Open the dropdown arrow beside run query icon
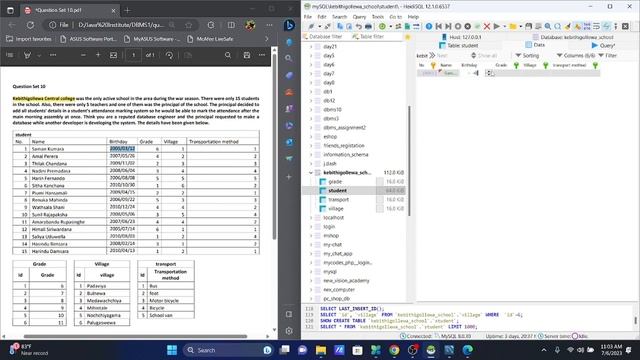This screenshot has height=360, width=640. (x=504, y=26)
